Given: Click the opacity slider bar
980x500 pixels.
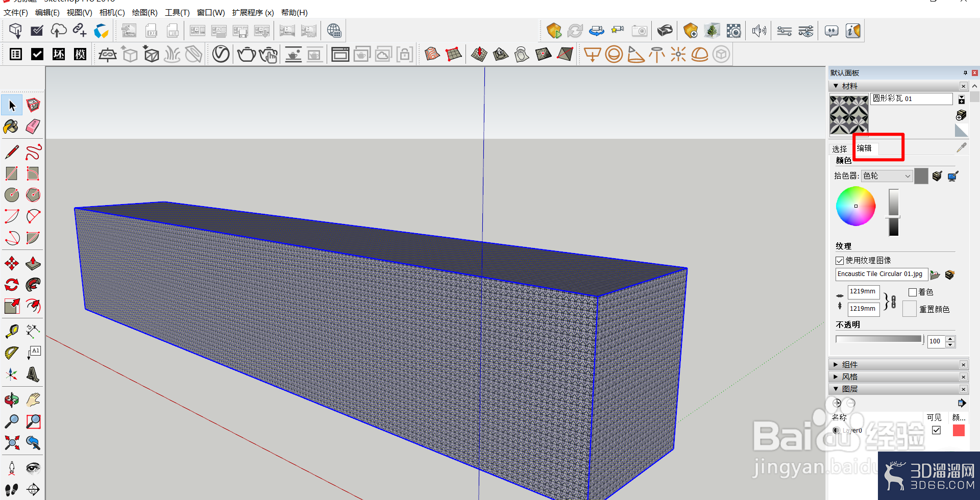Looking at the screenshot, I should click(x=879, y=339).
